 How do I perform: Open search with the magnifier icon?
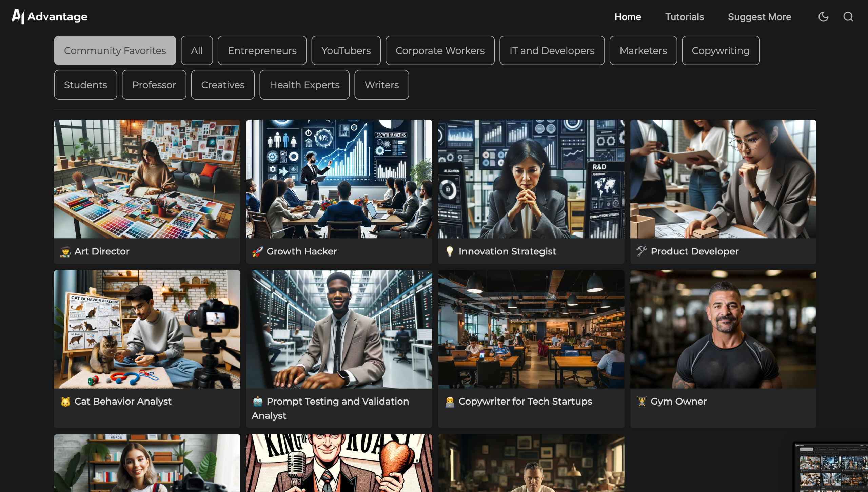[x=848, y=17]
